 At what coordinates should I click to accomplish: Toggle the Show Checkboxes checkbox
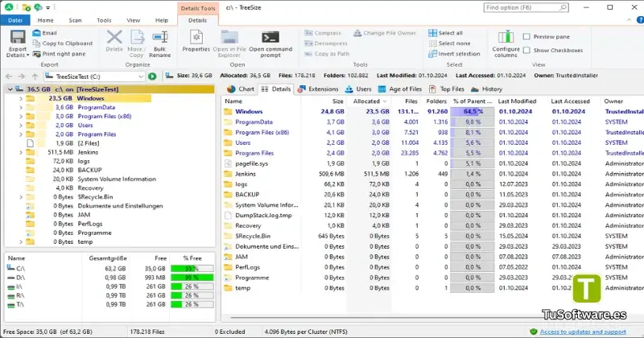point(526,50)
